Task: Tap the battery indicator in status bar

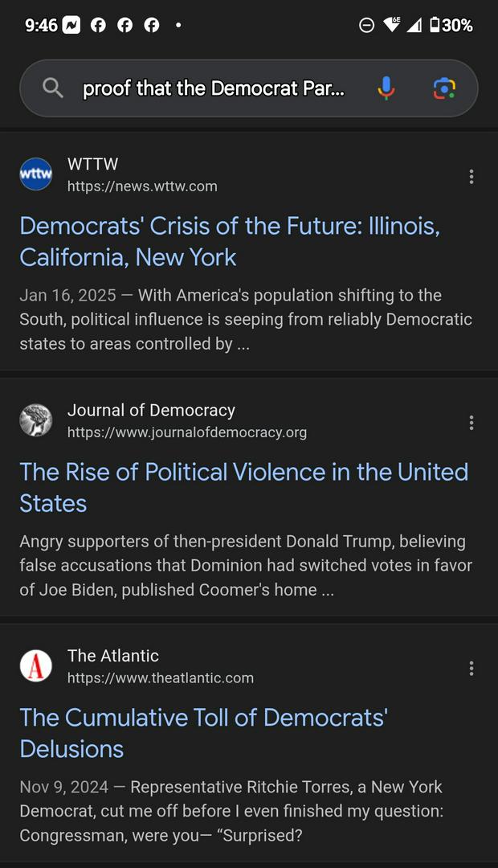Action: (x=451, y=26)
